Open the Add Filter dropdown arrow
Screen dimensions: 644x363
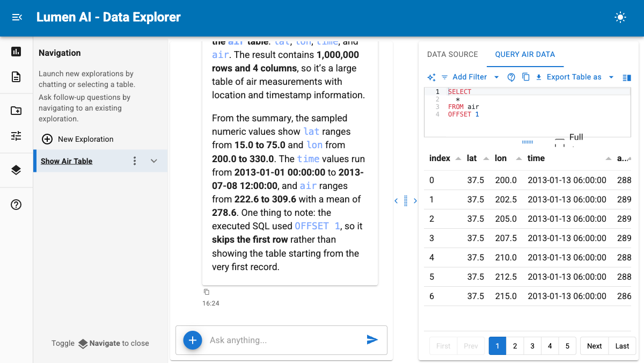pos(496,77)
